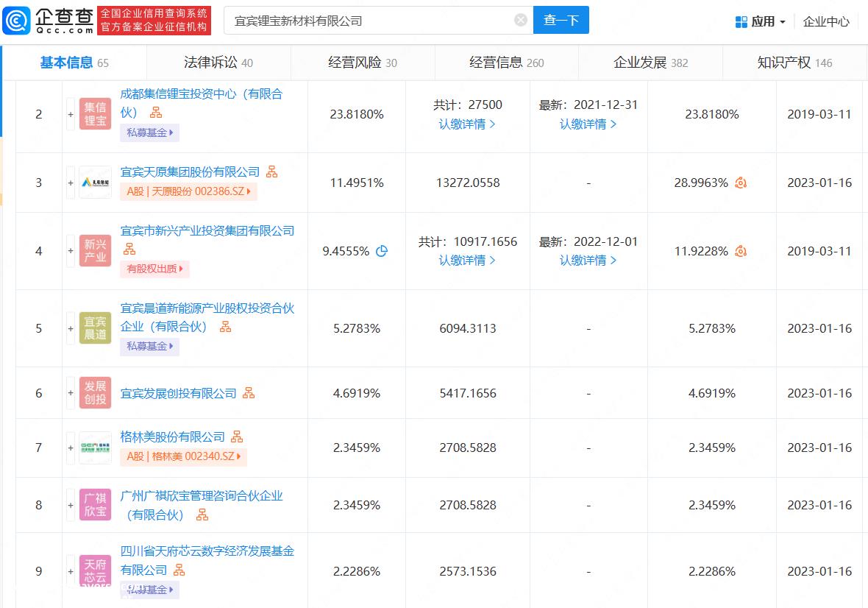The image size is (868, 608).
Task: Switch to the 知识产权 tab
Action: point(794,63)
